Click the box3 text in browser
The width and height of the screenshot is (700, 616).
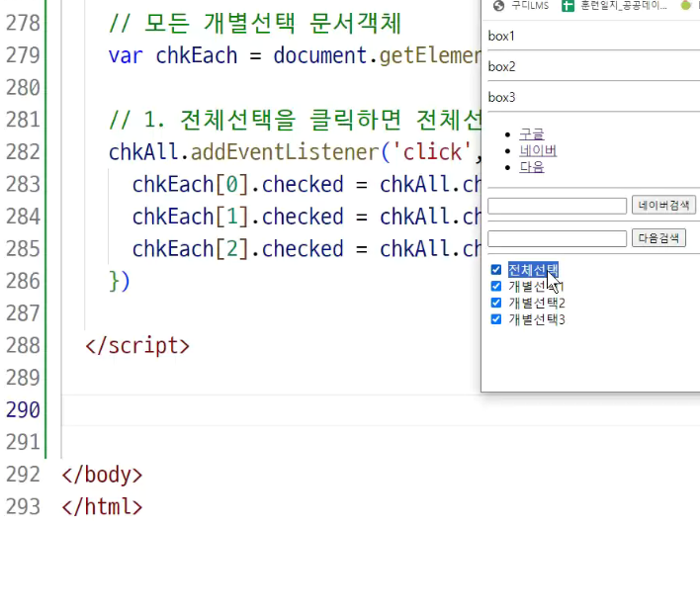pos(502,97)
